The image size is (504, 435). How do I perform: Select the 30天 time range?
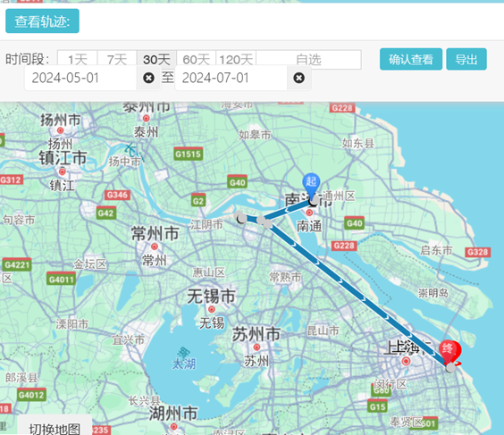coord(156,60)
